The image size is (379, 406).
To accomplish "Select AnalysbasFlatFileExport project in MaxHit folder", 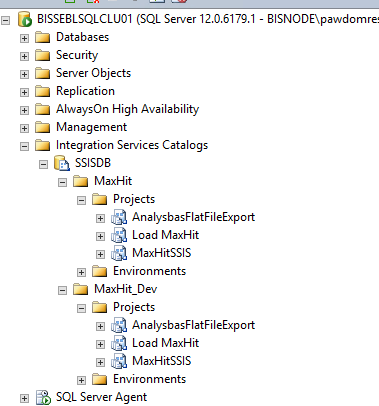I will coord(193,217).
